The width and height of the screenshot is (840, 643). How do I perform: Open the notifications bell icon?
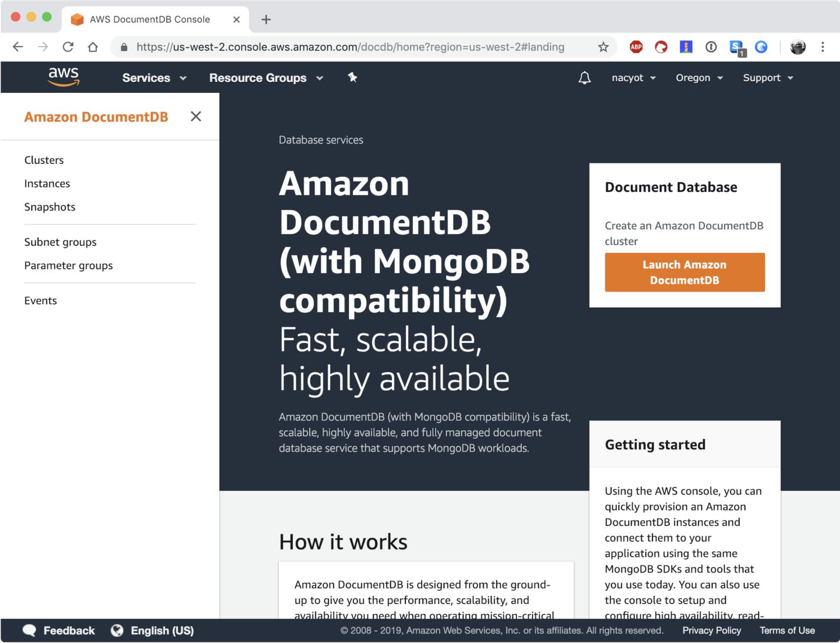(x=585, y=78)
